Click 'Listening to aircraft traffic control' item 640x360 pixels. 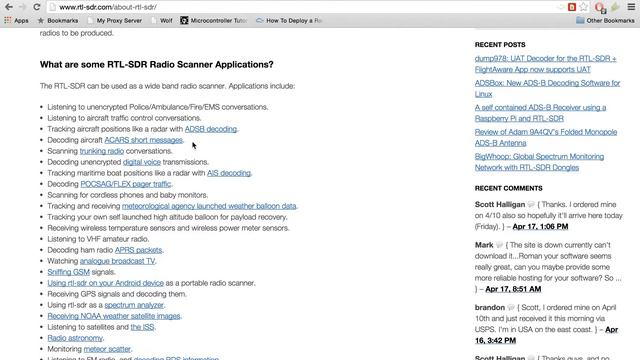[124, 118]
